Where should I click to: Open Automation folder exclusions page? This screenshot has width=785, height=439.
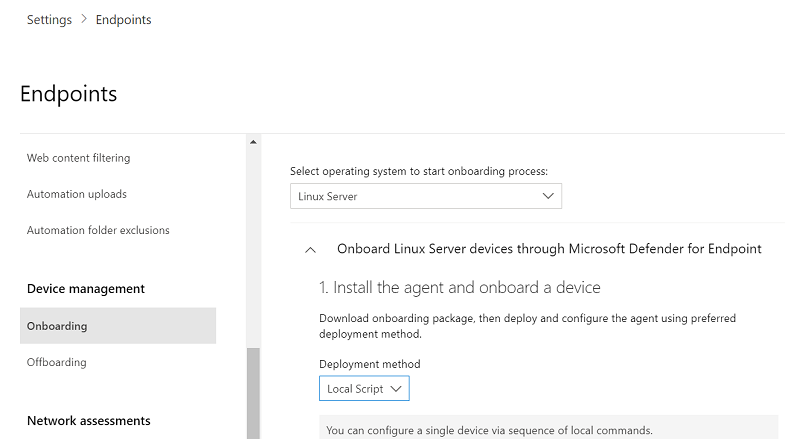coord(98,230)
